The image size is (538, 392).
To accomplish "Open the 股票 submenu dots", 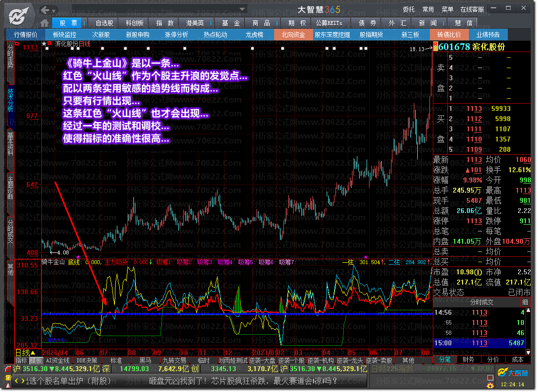I will pos(84,23).
